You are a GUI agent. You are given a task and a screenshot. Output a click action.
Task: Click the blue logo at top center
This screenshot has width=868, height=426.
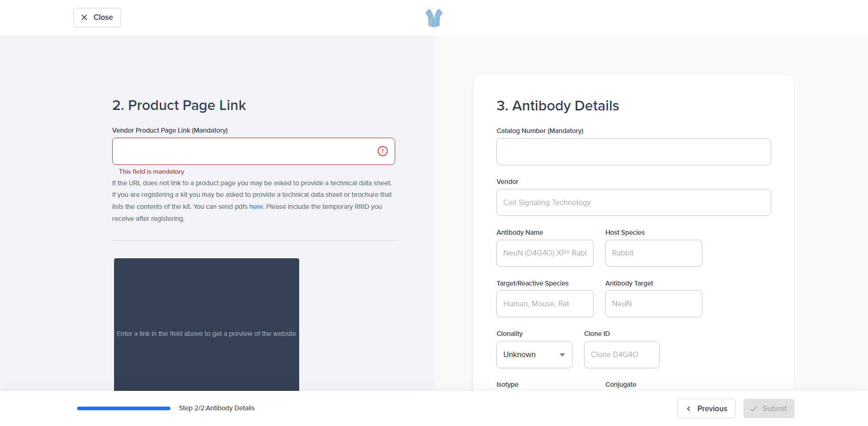pos(434,18)
